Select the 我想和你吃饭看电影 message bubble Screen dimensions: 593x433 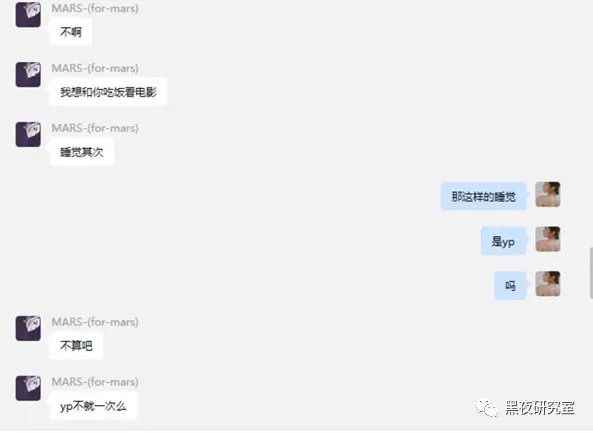click(108, 92)
